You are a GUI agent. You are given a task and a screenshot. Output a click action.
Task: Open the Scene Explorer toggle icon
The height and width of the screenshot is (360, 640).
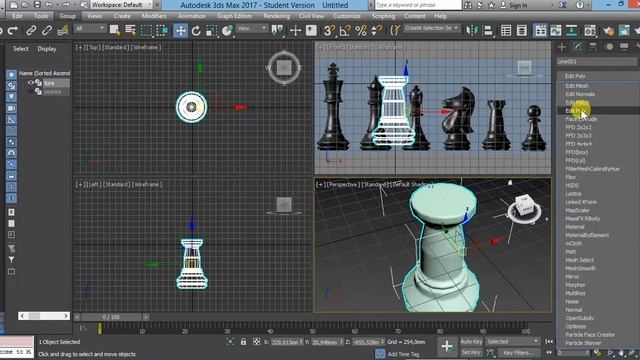tap(506, 31)
